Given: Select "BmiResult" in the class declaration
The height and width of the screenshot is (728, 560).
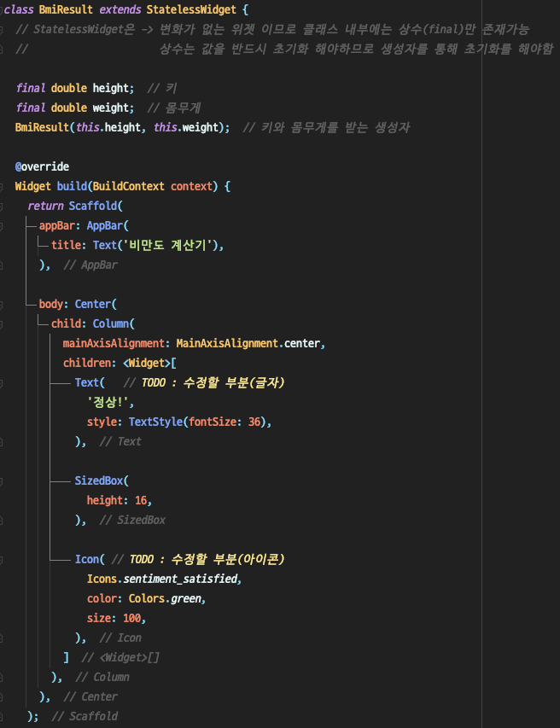Looking at the screenshot, I should (x=66, y=9).
